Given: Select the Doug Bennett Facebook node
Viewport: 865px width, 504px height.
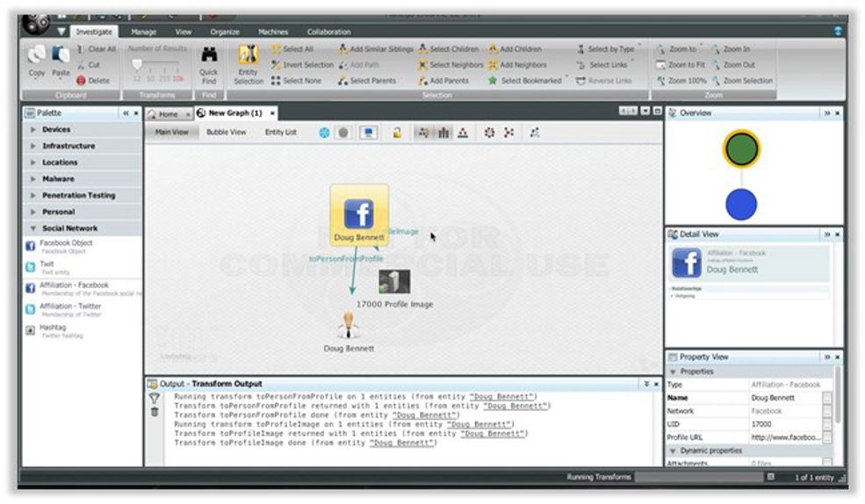Looking at the screenshot, I should (359, 215).
